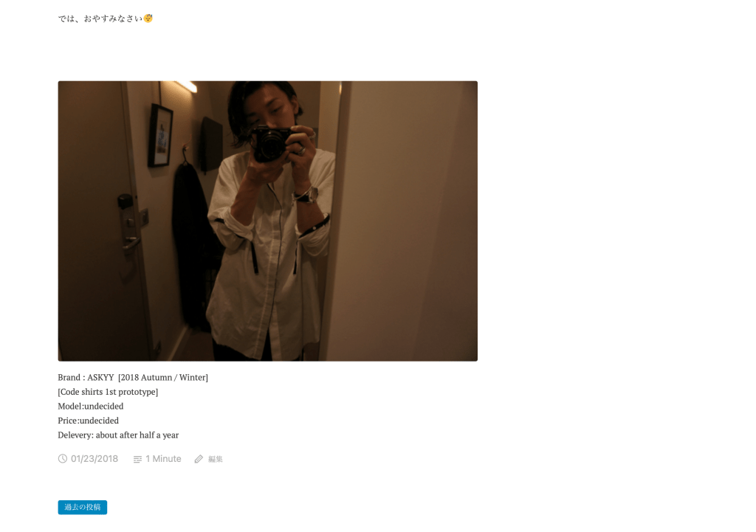Image resolution: width=756 pixels, height=532 pixels.
Task: Click the "1 Minute" reading time text
Action: 163,459
